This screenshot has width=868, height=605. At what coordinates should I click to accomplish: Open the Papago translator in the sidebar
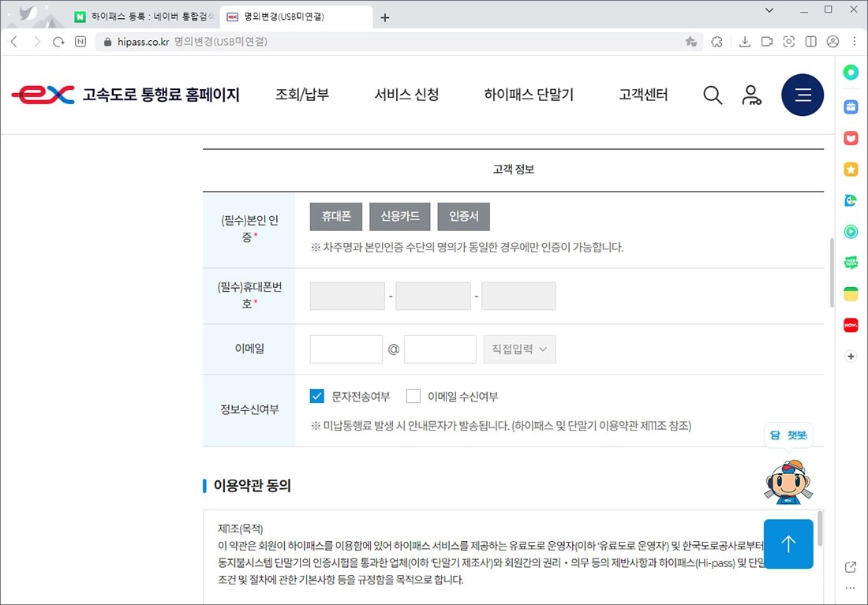(x=851, y=200)
